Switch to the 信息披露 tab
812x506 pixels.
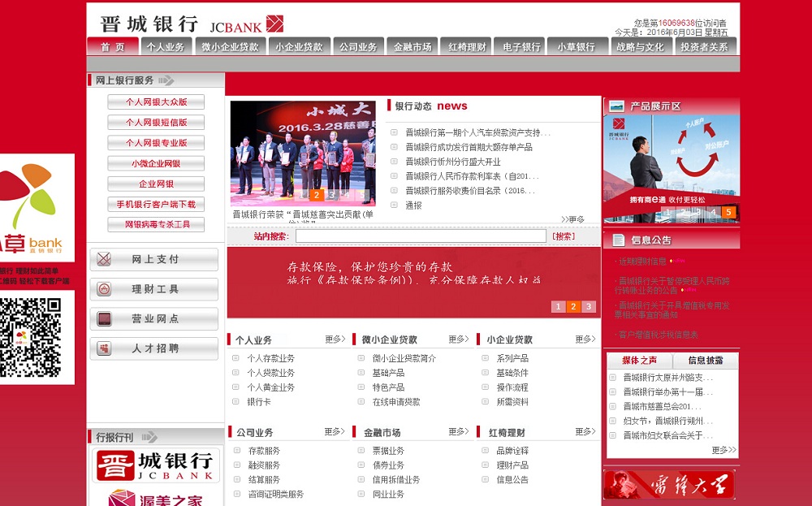pyautogui.click(x=706, y=361)
